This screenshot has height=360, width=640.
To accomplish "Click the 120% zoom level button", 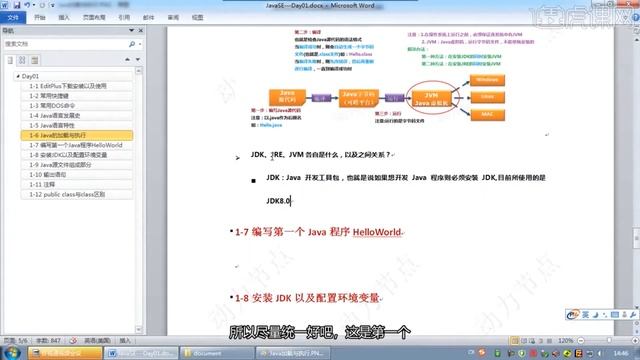I will pyautogui.click(x=565, y=340).
